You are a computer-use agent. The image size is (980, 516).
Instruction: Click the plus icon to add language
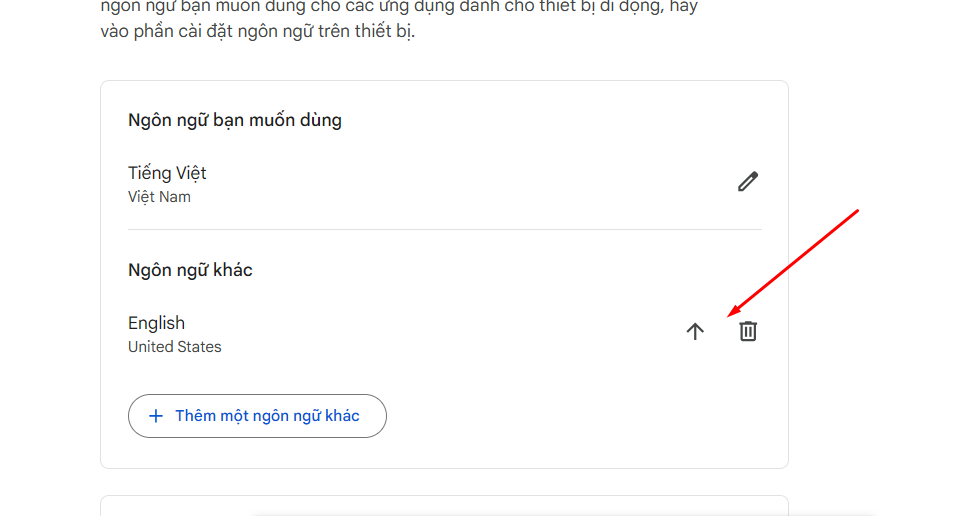[156, 416]
